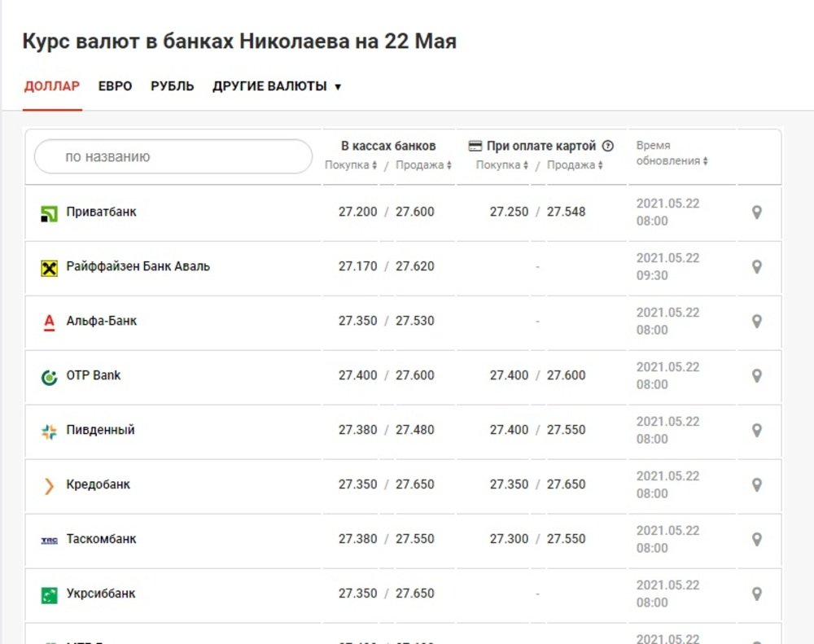Switch to the ЕВРО tab
The image size is (814, 644).
tap(116, 86)
